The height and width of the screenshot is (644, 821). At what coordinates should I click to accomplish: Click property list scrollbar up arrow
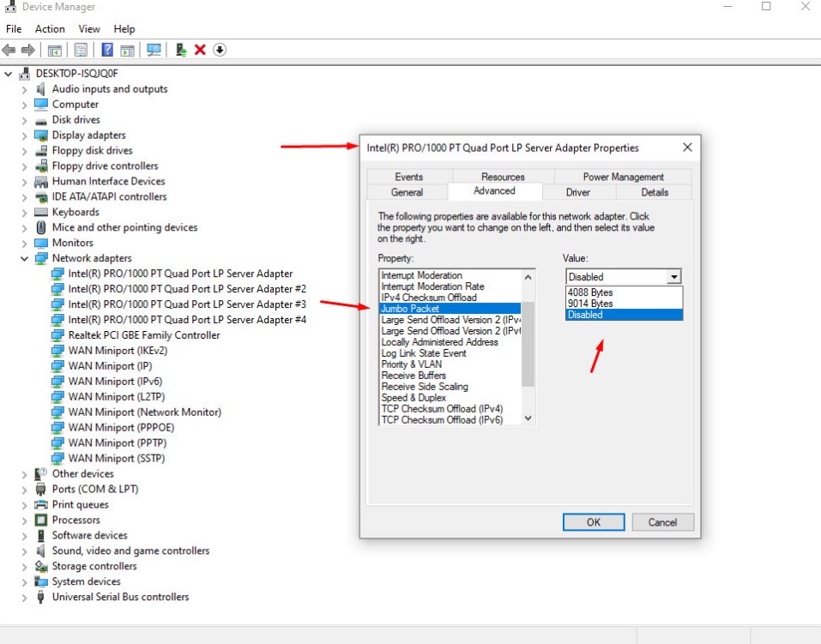[528, 276]
